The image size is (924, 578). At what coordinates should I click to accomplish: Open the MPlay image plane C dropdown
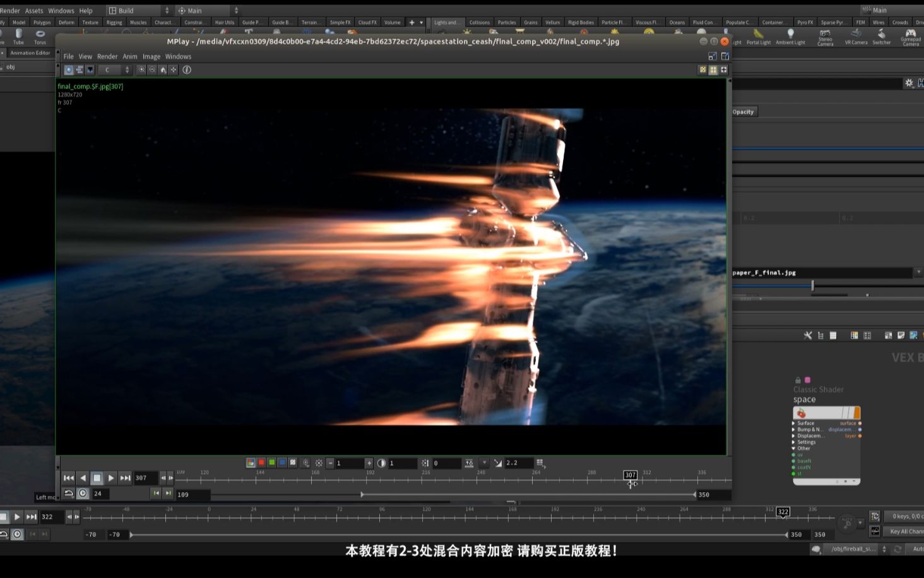[115, 70]
